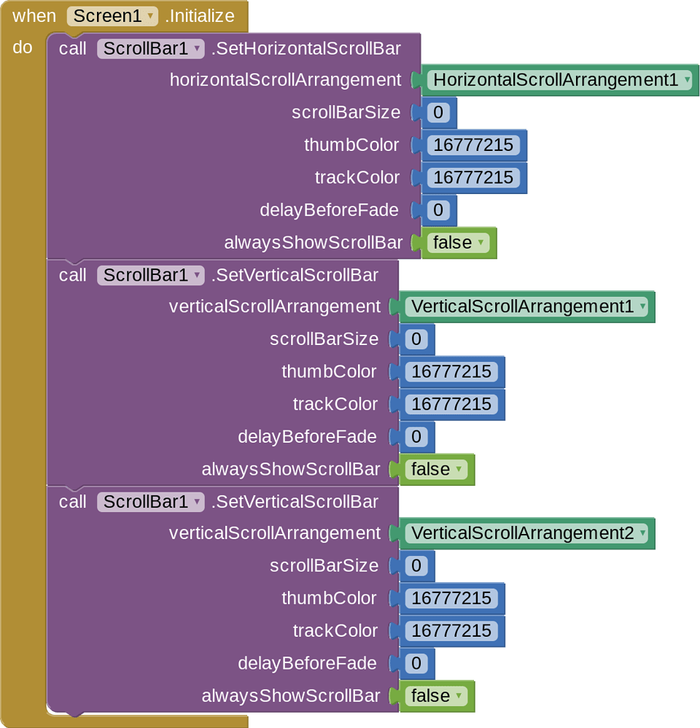700x728 pixels.
Task: Click thumbColor value 16777215 for VerticalScrollArrangement1
Action: [451, 372]
